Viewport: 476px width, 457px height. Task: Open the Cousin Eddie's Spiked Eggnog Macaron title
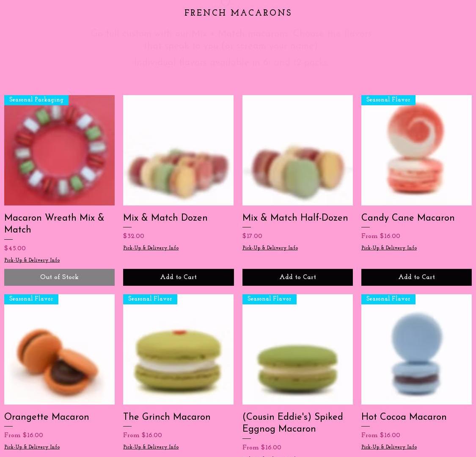[x=293, y=423]
